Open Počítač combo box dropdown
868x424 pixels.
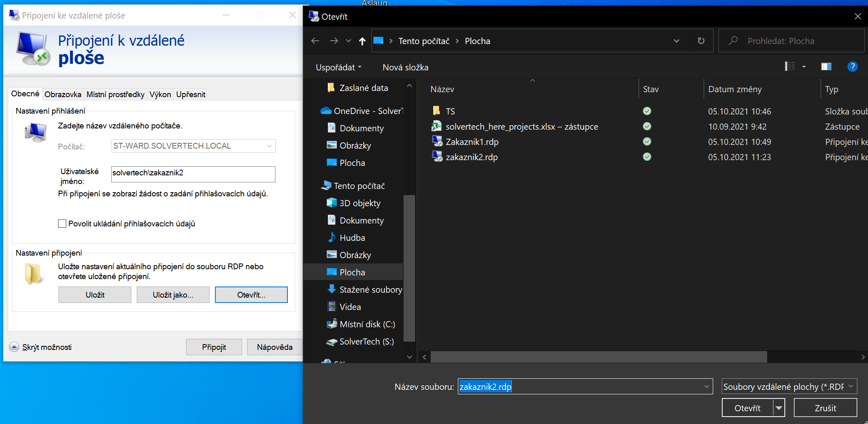[x=269, y=146]
